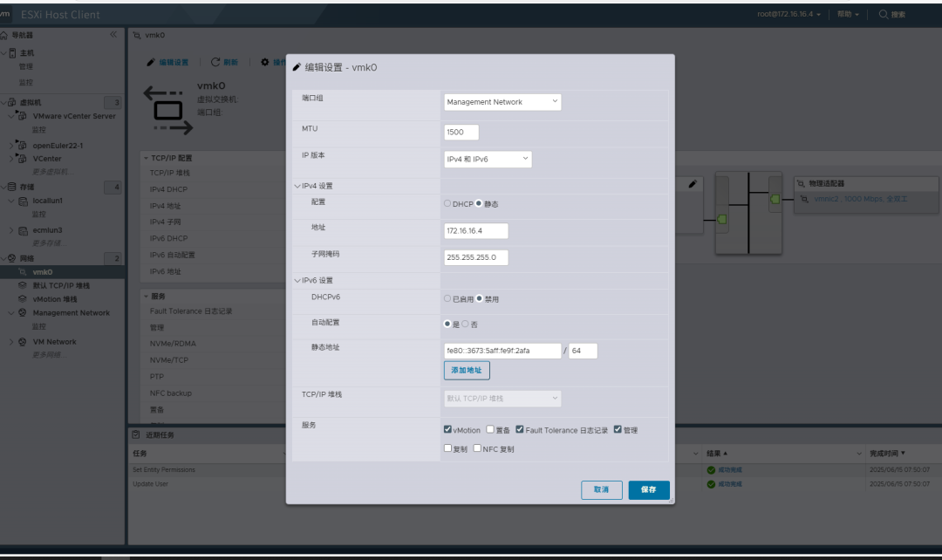
Task: Click the vmnic2 physical adapter icon
Action: (804, 199)
